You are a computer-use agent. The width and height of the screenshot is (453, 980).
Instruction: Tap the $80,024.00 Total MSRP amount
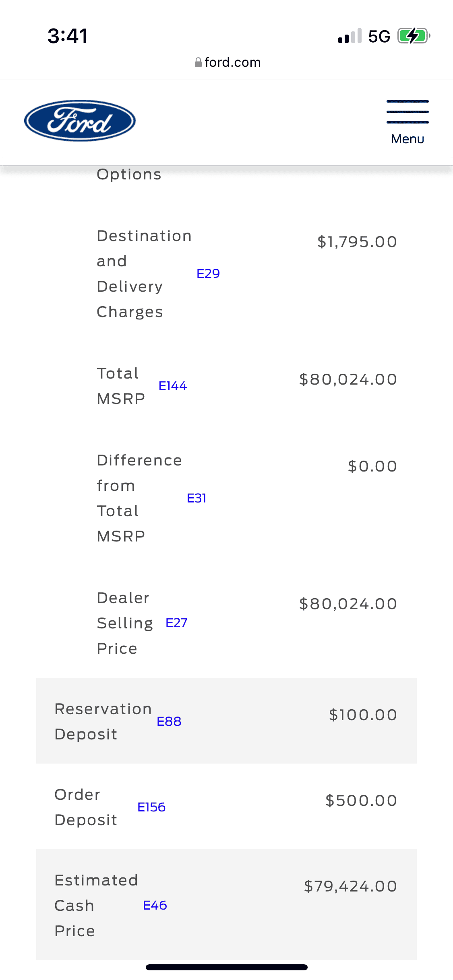(348, 379)
